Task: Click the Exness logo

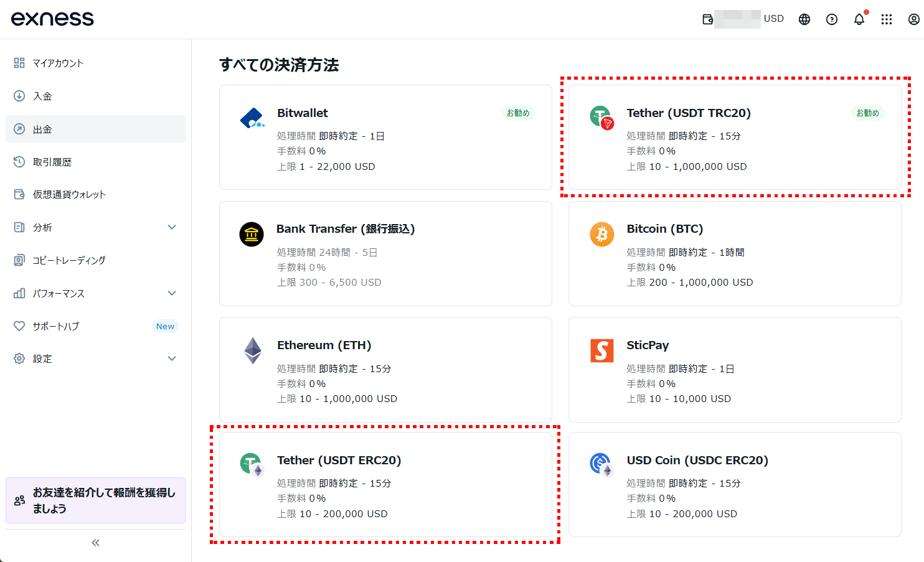Action: [52, 19]
